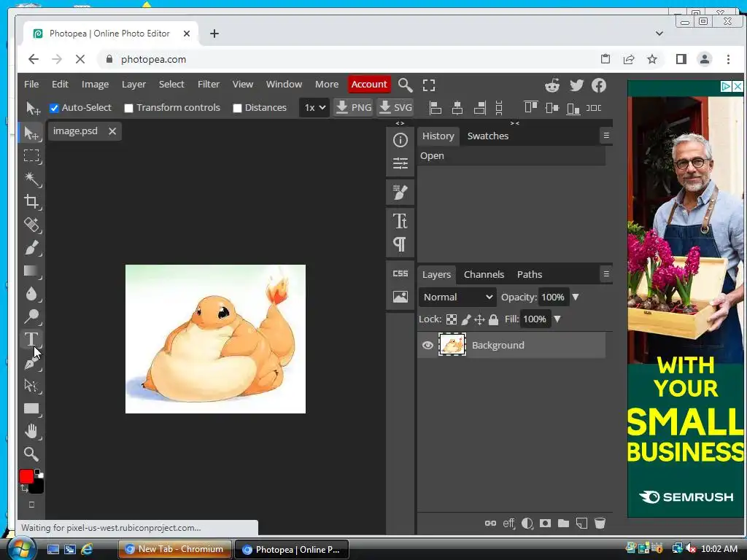This screenshot has width=747, height=560.
Task: Open the Search magnifier in menu bar
Action: click(405, 85)
